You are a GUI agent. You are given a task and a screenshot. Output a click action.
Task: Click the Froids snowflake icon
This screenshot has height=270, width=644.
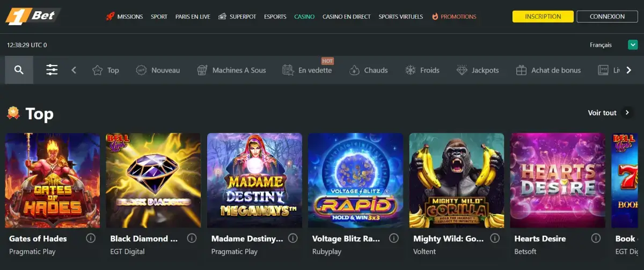(x=411, y=70)
